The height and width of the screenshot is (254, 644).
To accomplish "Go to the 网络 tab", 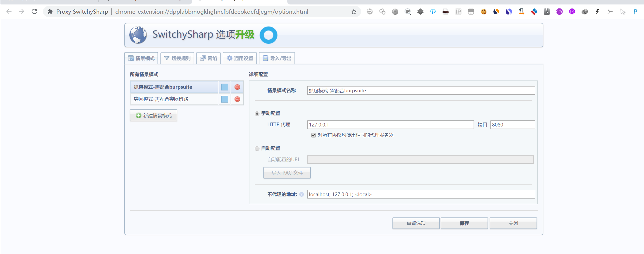I will [x=209, y=58].
